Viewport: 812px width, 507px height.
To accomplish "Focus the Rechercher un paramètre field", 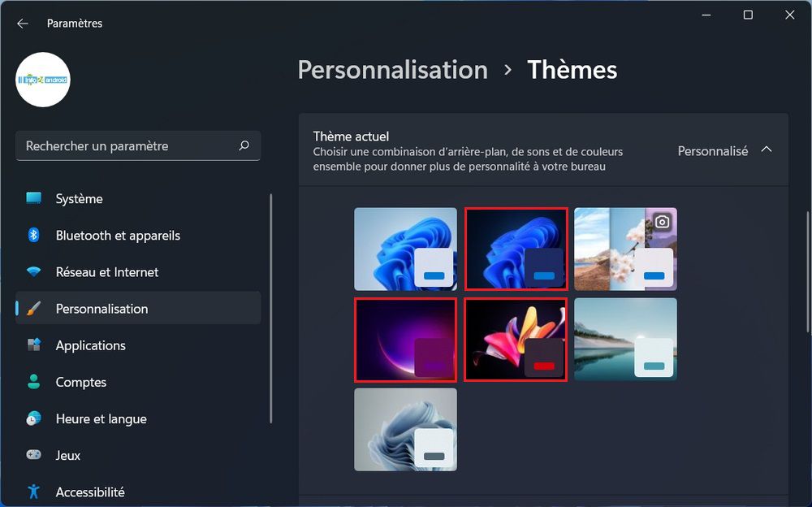I will [x=138, y=145].
